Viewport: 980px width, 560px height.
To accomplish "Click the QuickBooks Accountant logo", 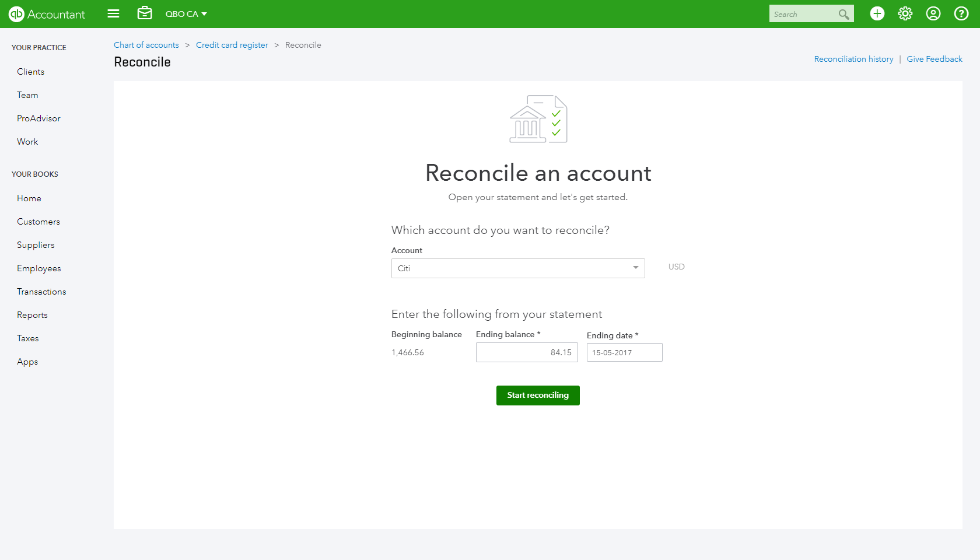I will (x=47, y=14).
